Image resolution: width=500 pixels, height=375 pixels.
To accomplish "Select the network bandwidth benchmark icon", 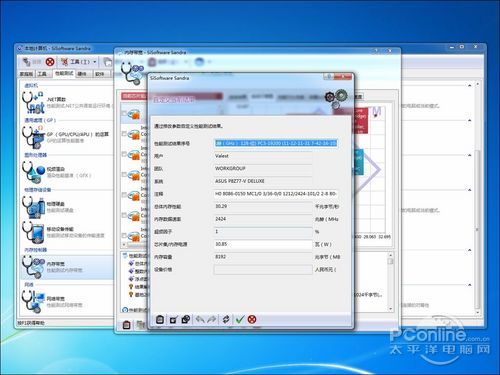I will [x=33, y=302].
